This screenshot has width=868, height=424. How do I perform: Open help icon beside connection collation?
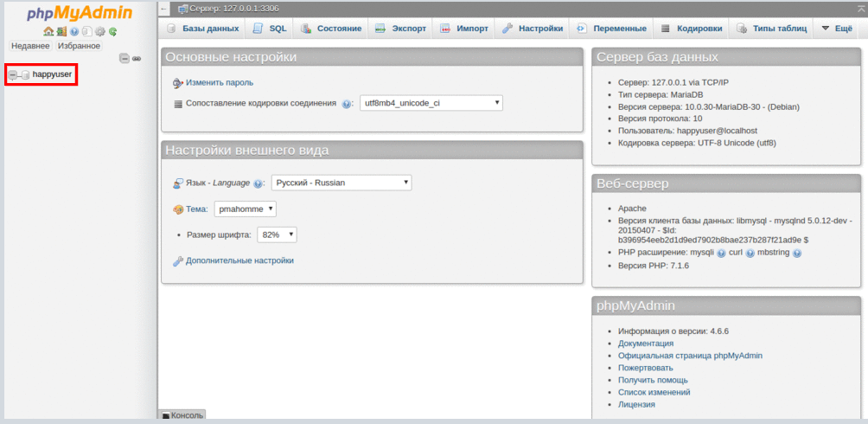pyautogui.click(x=347, y=104)
